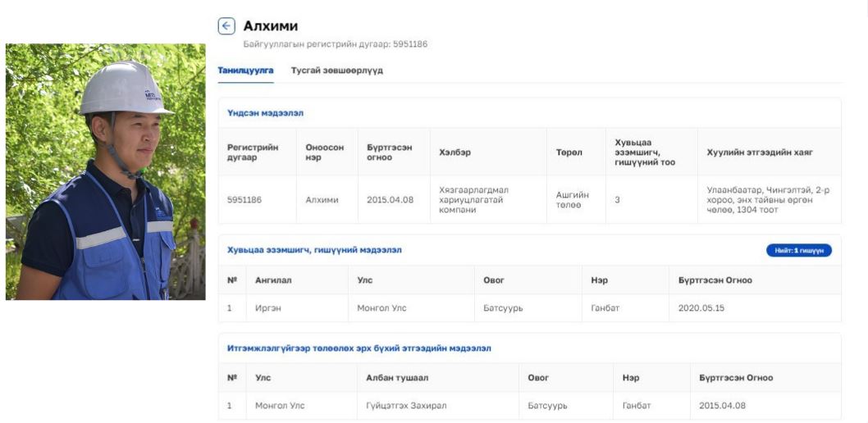Click the Хязгаарлагдмал хариуцлагатай компани cell
Viewport: 868px width, 423px height.
tap(473, 200)
